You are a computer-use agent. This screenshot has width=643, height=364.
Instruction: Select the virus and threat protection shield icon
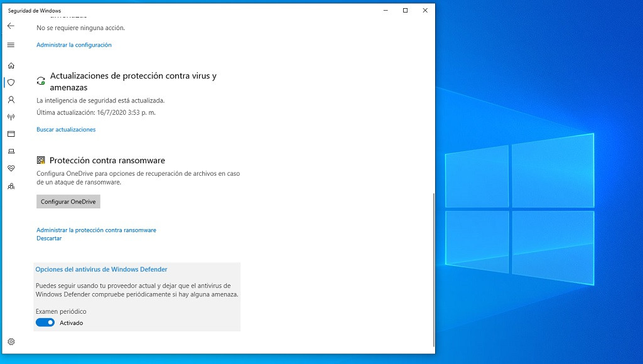click(x=11, y=82)
